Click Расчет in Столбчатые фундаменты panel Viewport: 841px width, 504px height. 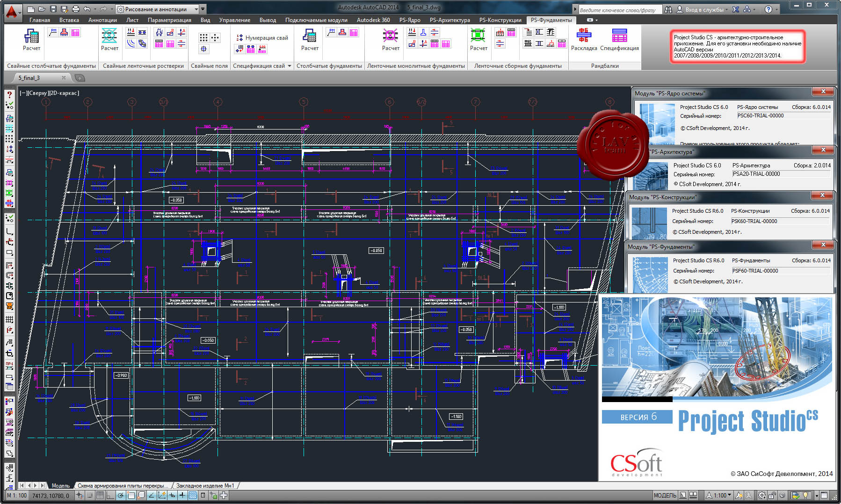point(310,39)
